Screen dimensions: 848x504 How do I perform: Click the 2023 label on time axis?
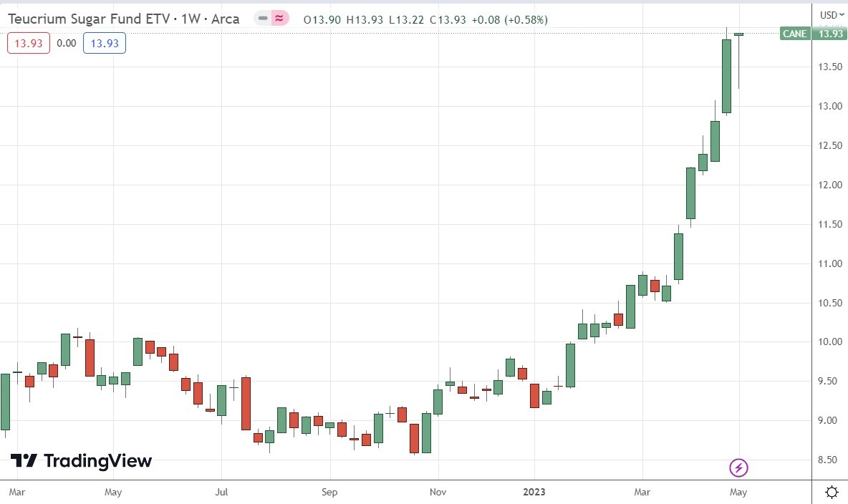point(534,492)
